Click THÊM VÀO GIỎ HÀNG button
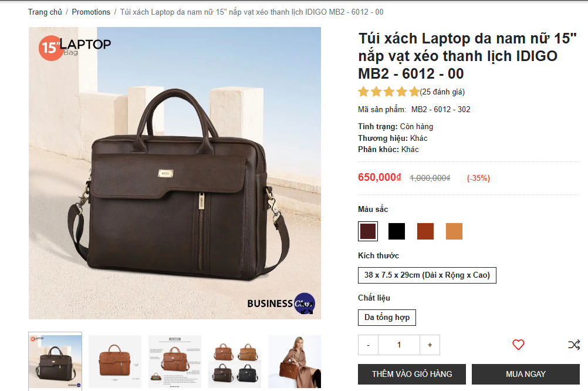This screenshot has height=391, width=588. click(x=412, y=374)
